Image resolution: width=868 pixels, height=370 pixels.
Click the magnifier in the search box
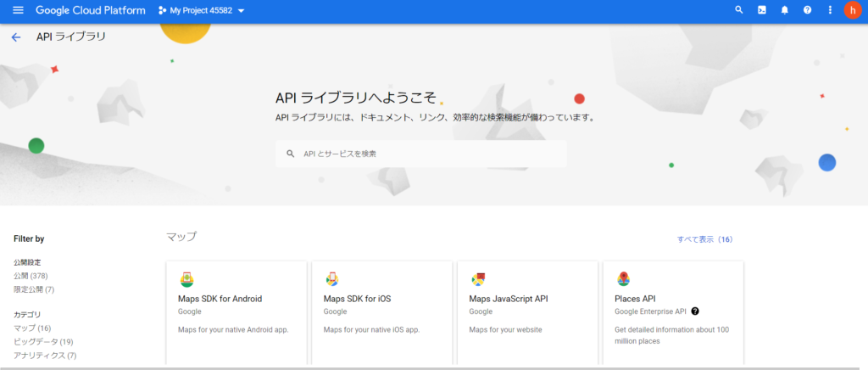tap(290, 154)
